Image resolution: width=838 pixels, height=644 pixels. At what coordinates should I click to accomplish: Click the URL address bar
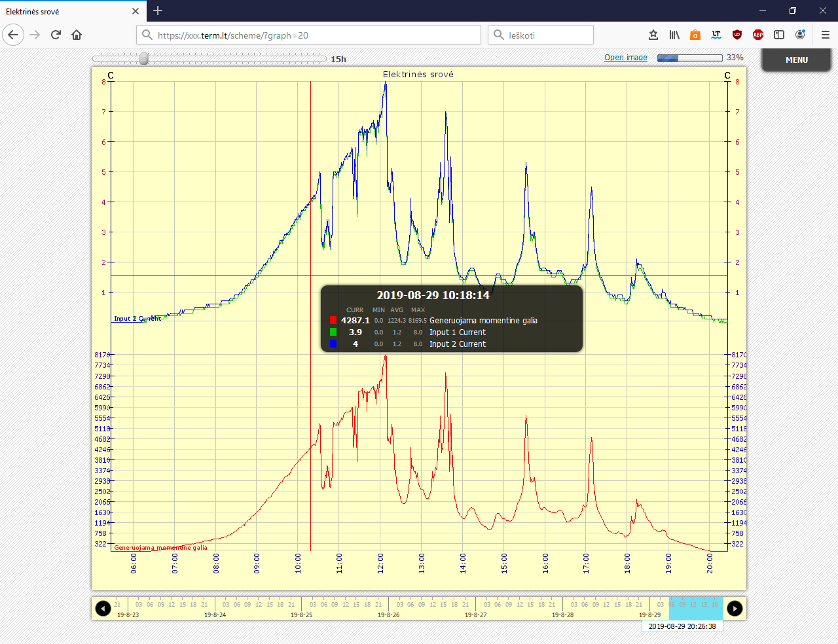click(308, 35)
